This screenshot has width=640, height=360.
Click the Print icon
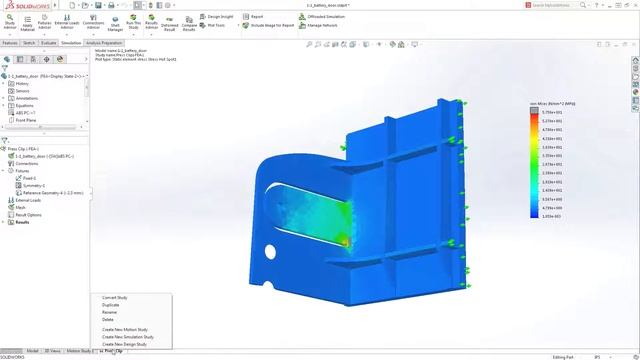pos(111,5)
